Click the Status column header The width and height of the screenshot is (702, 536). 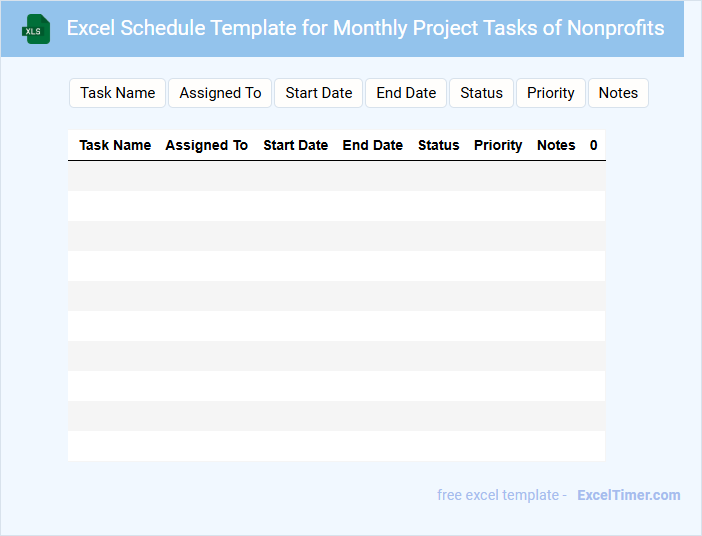[438, 145]
